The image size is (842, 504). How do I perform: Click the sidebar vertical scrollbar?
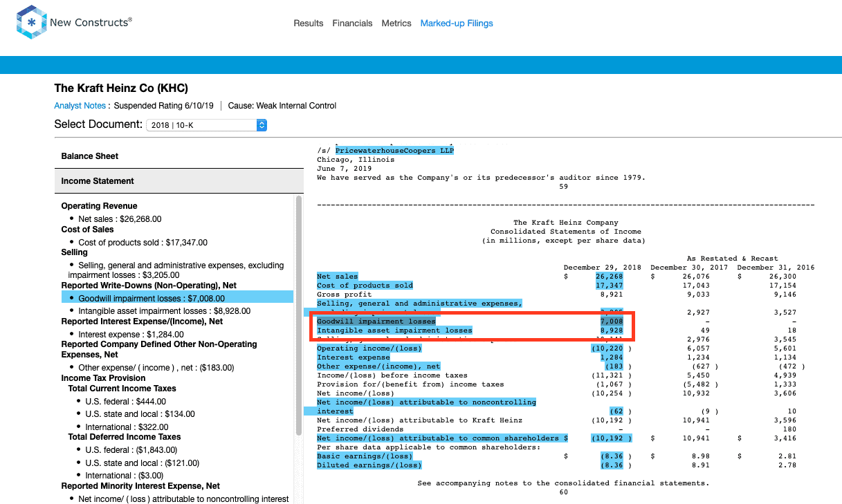(299, 315)
